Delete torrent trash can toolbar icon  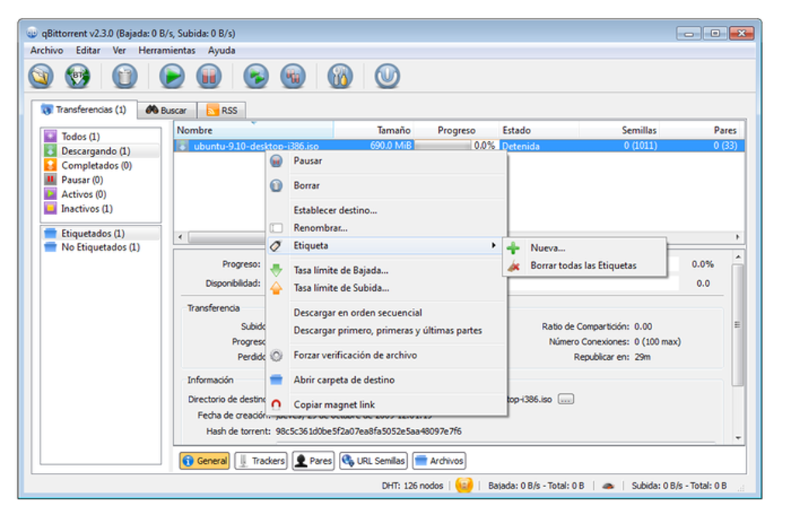(125, 77)
